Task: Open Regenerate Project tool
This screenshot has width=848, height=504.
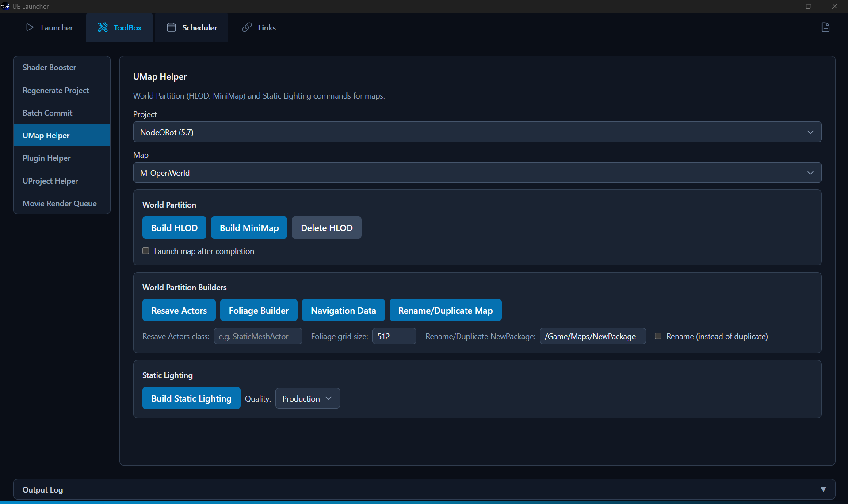Action: point(62,90)
